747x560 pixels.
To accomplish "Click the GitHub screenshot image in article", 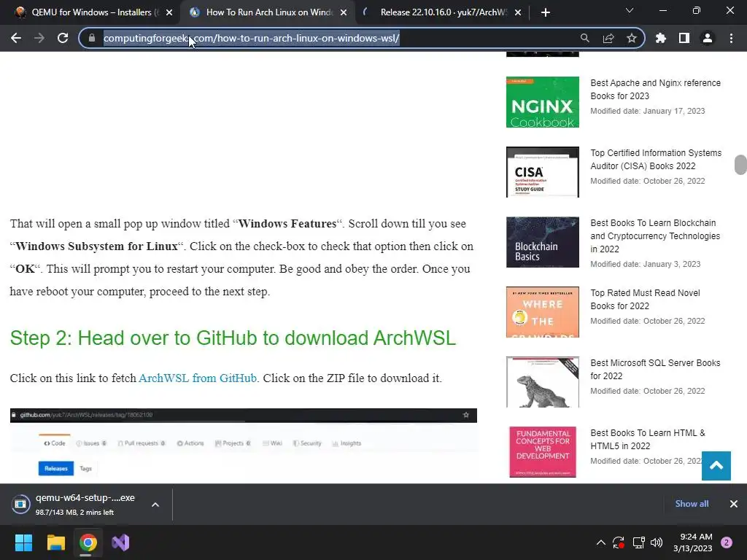I will (244, 446).
